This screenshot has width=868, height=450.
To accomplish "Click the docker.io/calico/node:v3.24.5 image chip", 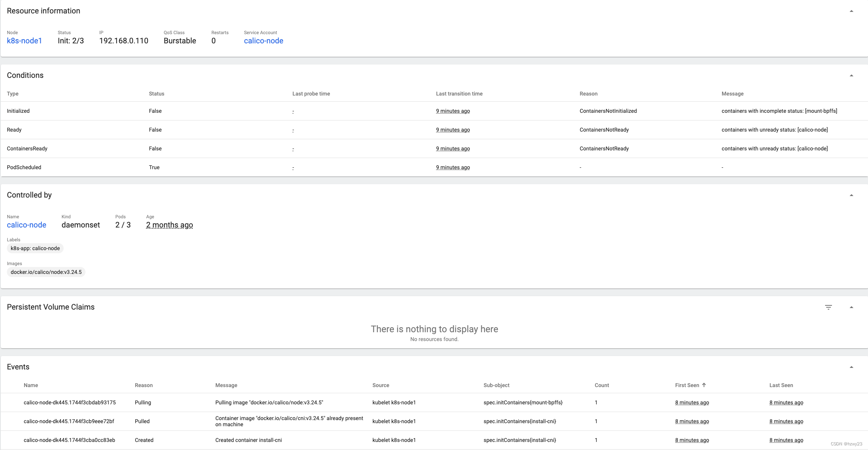I will (x=46, y=272).
